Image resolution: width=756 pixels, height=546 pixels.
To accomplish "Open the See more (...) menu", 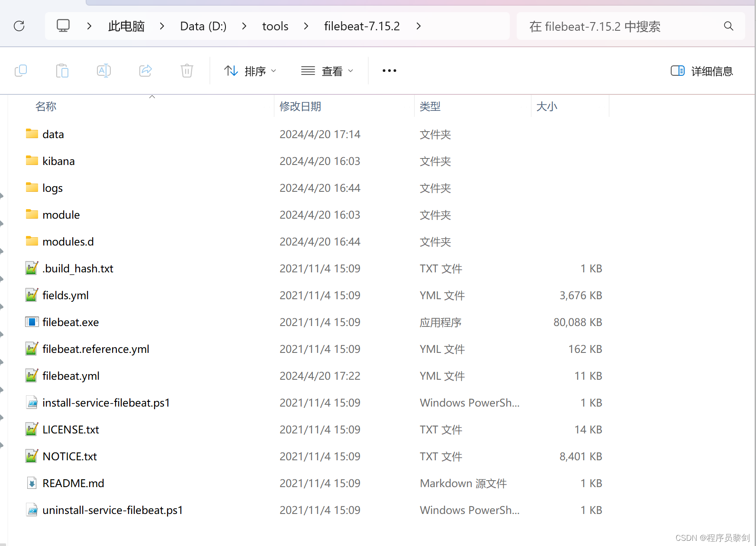I will 389,71.
